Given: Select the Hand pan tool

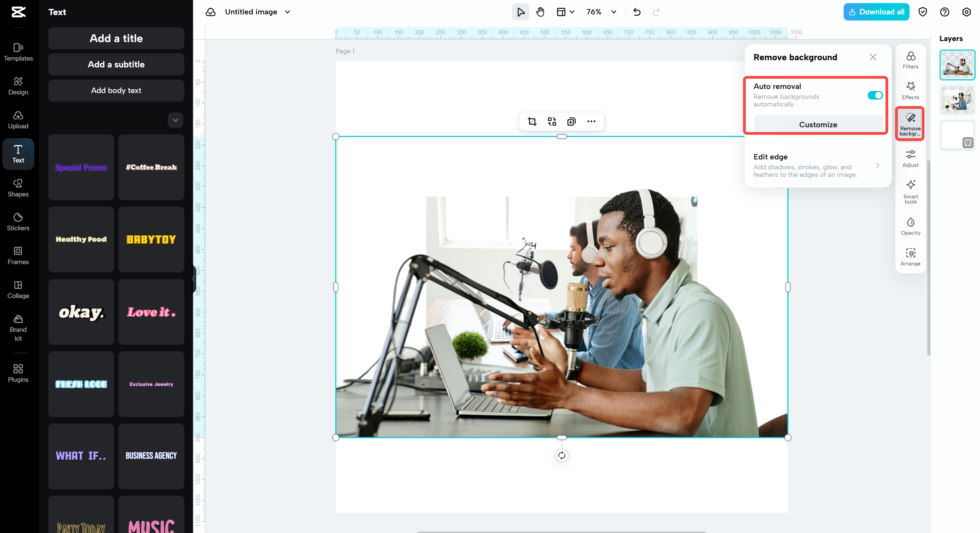Looking at the screenshot, I should coord(540,12).
